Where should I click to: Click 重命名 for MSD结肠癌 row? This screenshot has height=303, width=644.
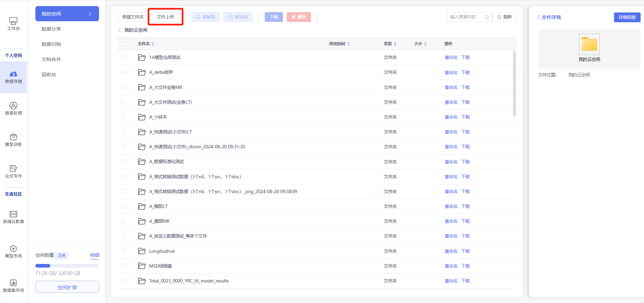(451, 266)
